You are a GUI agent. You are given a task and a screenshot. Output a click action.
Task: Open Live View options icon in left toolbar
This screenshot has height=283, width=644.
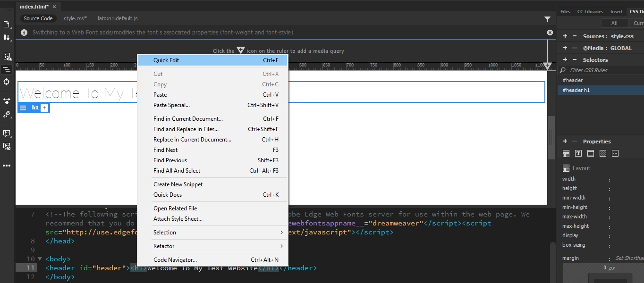pos(7,57)
